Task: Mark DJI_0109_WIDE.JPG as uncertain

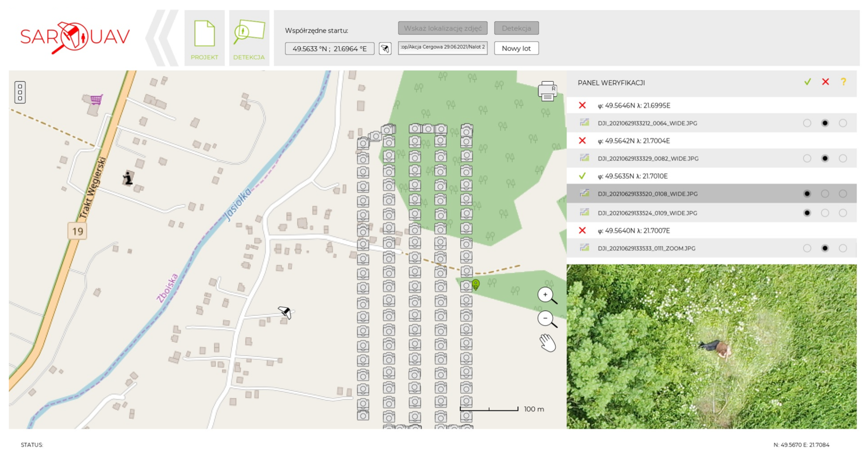Action: (842, 213)
